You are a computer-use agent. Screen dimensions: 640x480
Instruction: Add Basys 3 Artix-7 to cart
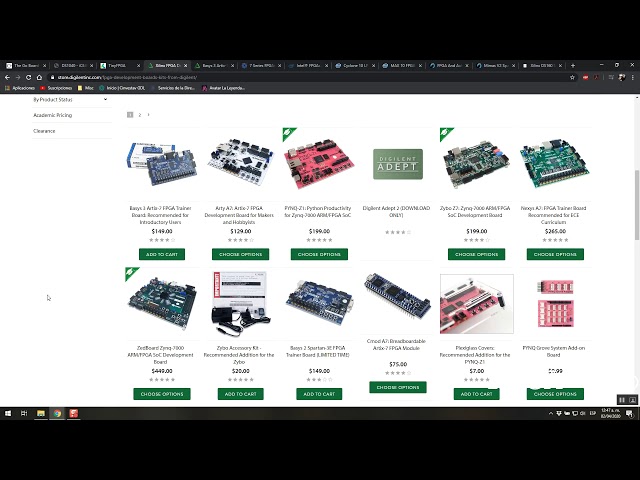[162, 254]
